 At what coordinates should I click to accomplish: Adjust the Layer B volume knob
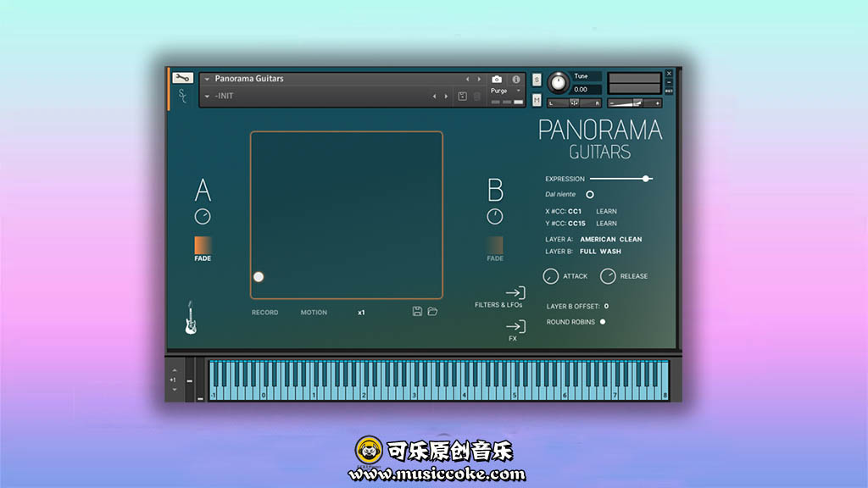pos(495,216)
